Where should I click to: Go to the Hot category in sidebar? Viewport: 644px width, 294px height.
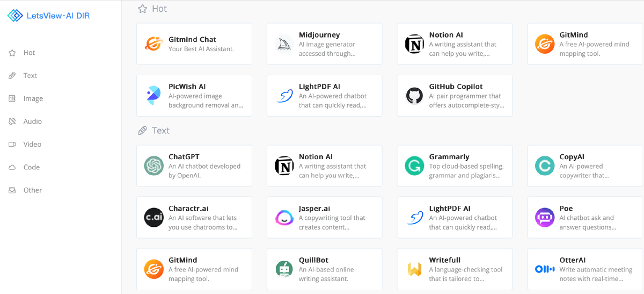coord(30,53)
